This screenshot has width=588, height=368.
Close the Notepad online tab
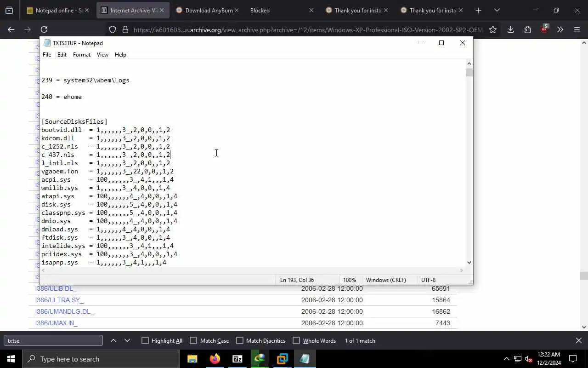pyautogui.click(x=86, y=10)
